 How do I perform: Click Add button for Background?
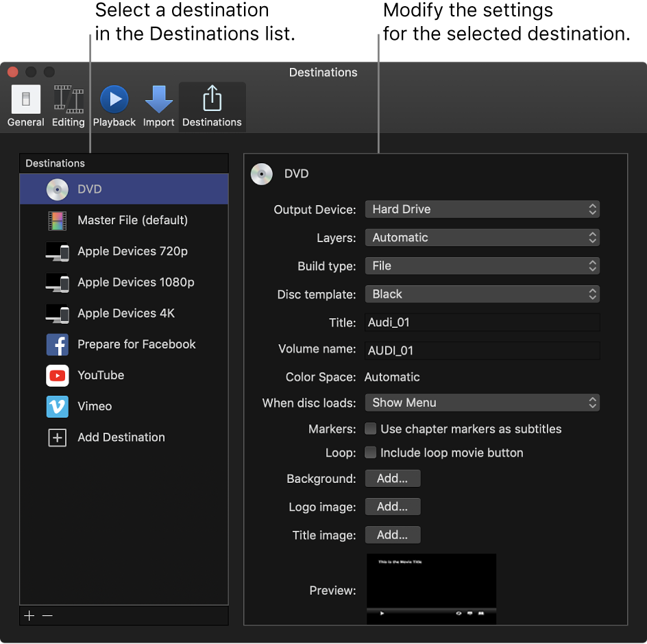coord(392,479)
